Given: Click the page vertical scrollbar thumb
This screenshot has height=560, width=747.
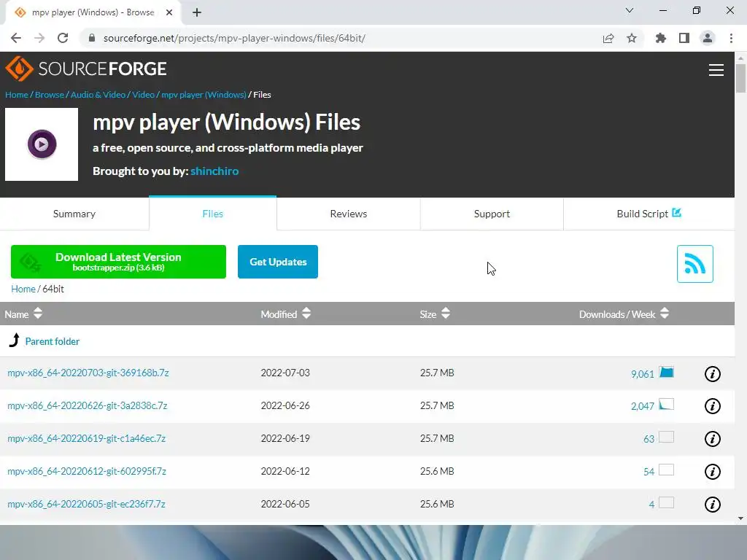Looking at the screenshot, I should (x=741, y=78).
